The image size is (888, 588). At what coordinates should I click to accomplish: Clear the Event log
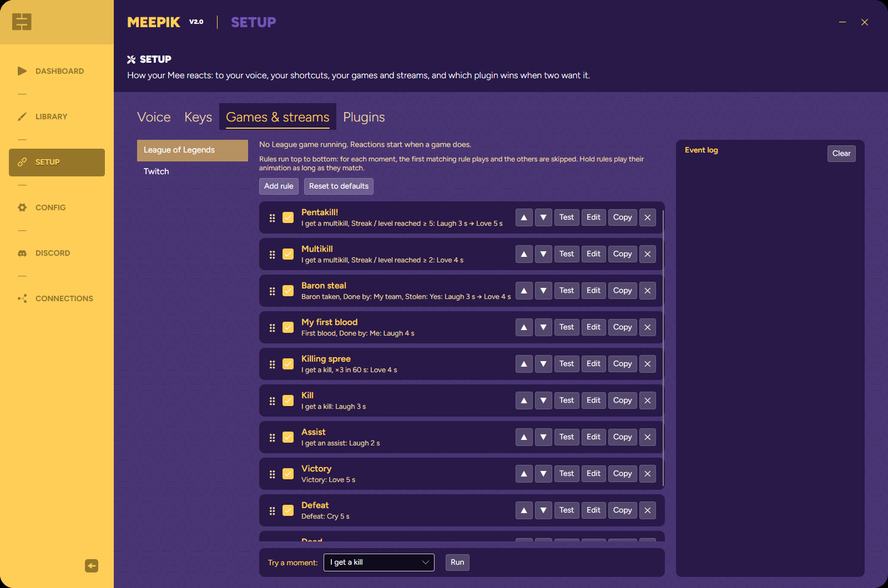pos(841,154)
